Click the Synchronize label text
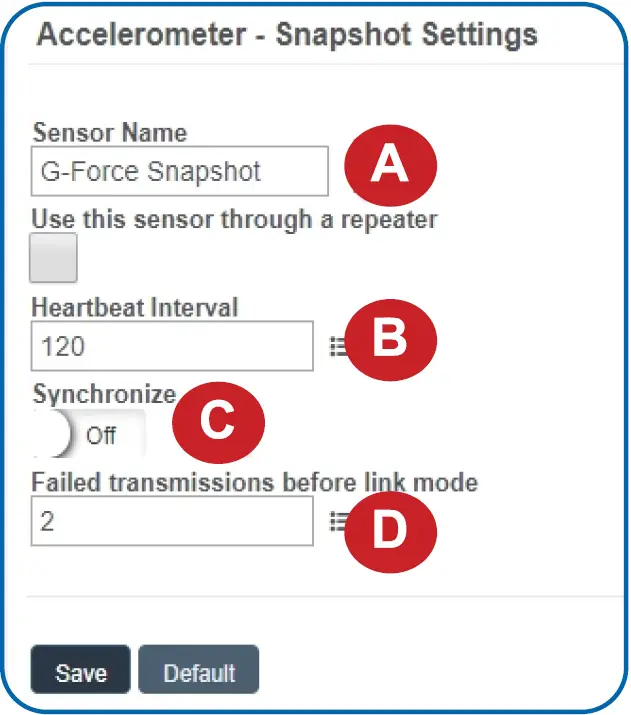Image resolution: width=631 pixels, height=715 pixels. tap(104, 394)
